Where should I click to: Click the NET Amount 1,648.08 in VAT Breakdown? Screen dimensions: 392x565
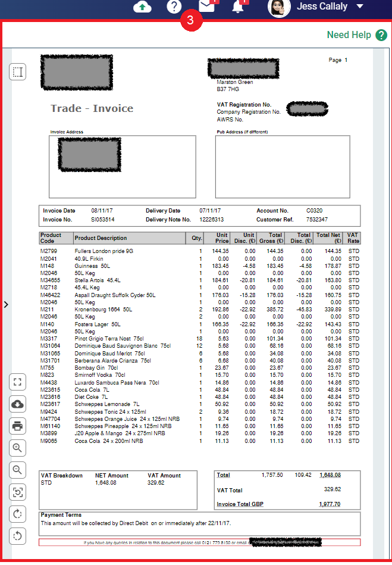click(x=106, y=483)
